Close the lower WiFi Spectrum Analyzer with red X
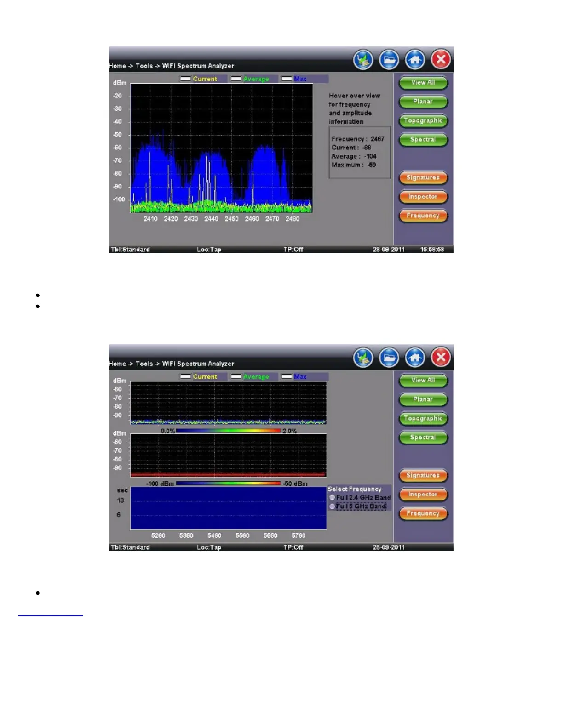 click(x=441, y=358)
